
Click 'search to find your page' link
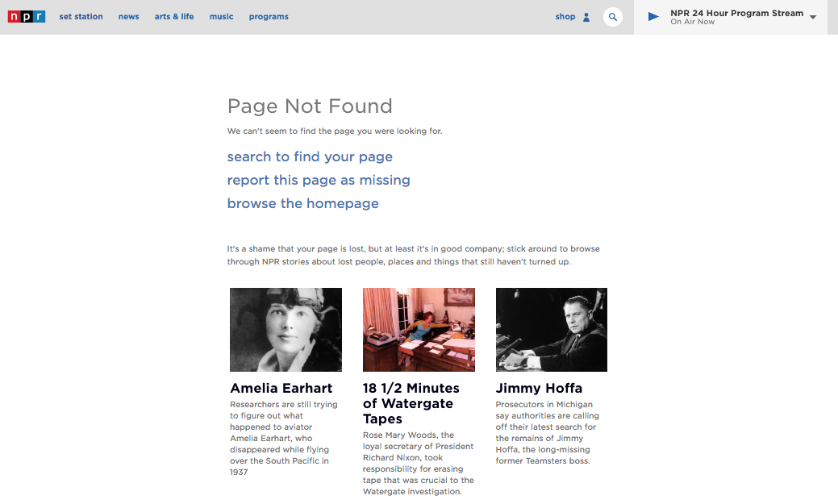click(x=310, y=156)
